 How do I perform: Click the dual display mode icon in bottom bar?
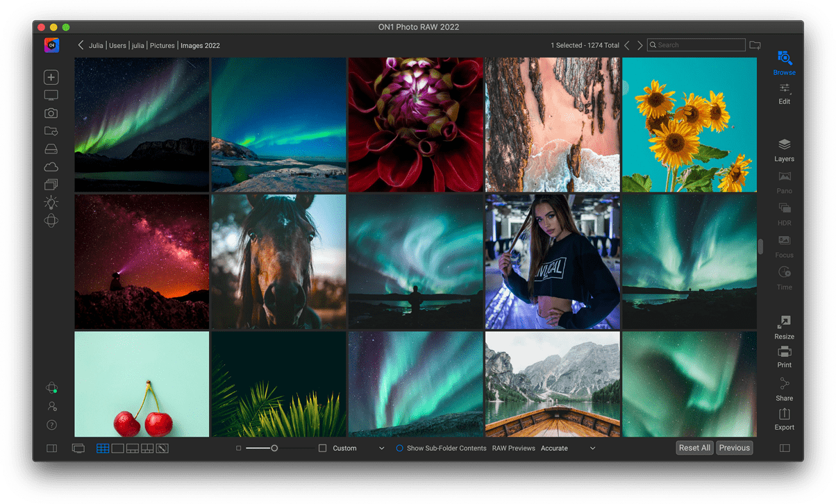78,448
